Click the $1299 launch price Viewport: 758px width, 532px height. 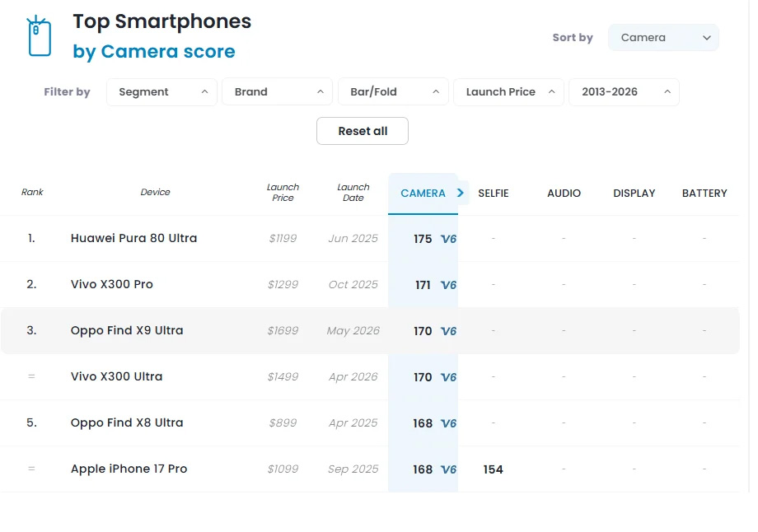click(x=283, y=285)
